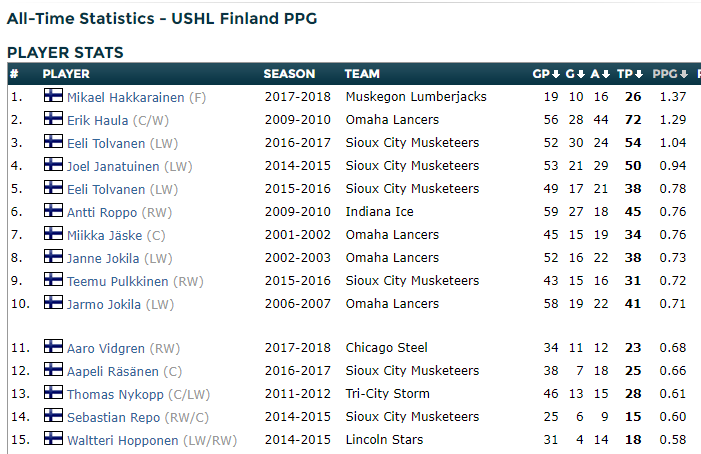Image resolution: width=701 pixels, height=454 pixels.
Task: Click the flag icon beside Antti Roppo
Action: tap(53, 211)
